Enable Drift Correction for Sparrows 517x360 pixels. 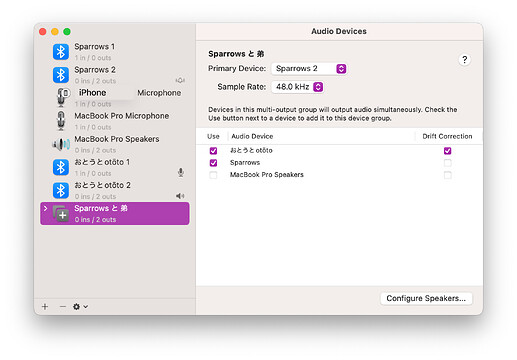[447, 163]
